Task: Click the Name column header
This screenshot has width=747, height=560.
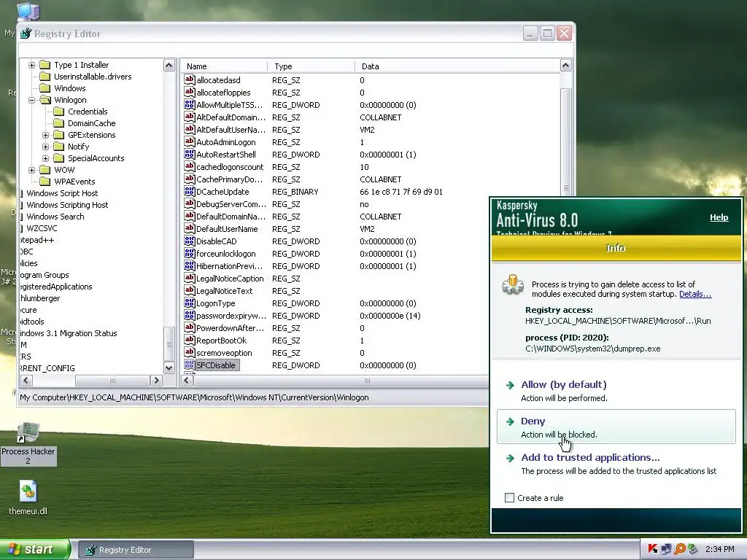Action: pyautogui.click(x=224, y=66)
